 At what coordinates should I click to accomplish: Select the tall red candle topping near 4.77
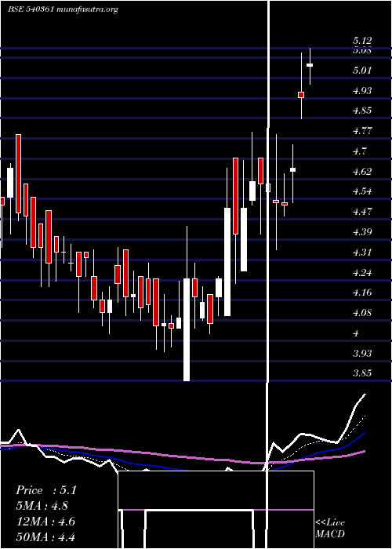(x=19, y=173)
